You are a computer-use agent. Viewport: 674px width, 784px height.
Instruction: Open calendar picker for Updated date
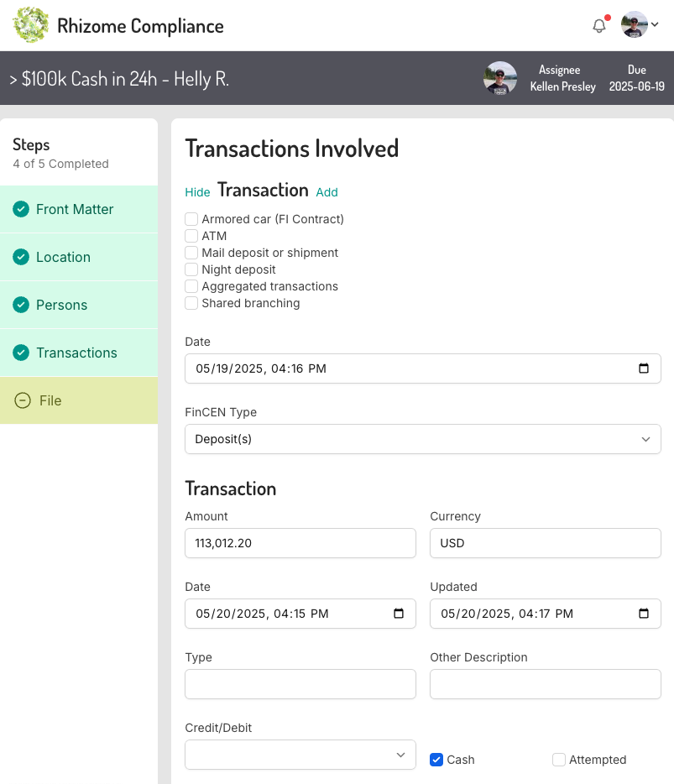pyautogui.click(x=644, y=614)
